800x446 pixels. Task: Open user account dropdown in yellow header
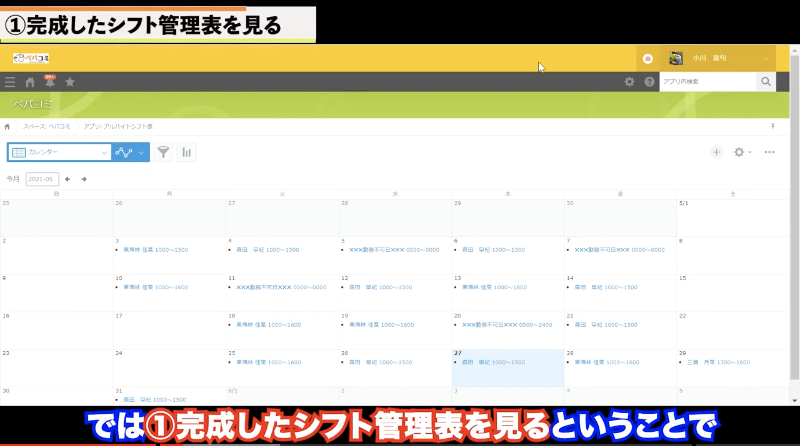click(718, 58)
